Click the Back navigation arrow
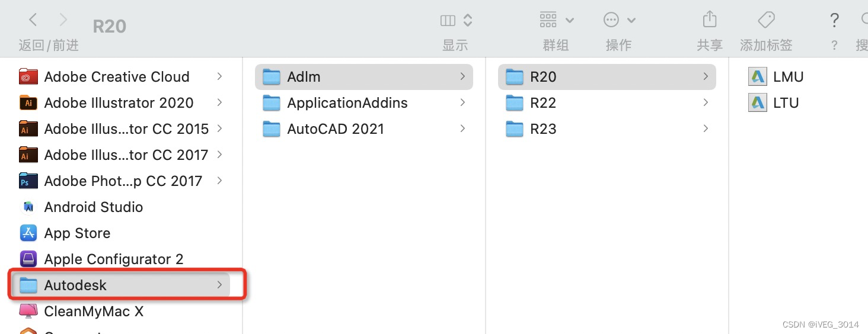868x334 pixels. (x=33, y=20)
